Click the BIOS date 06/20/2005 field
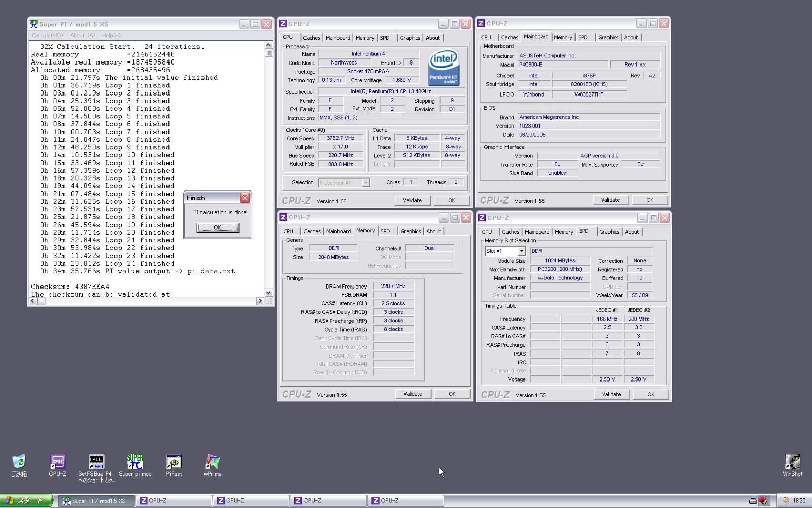 tap(588, 135)
